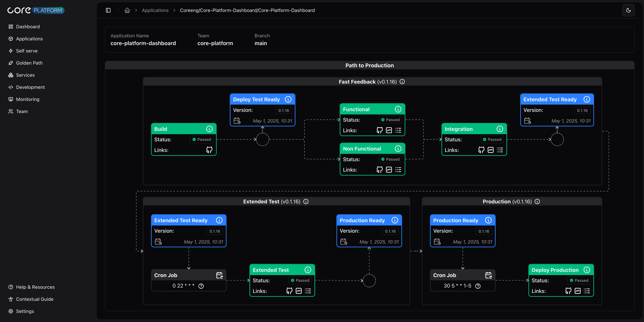Open info icon on Deploy Production card
The width and height of the screenshot is (644, 322).
[587, 270]
